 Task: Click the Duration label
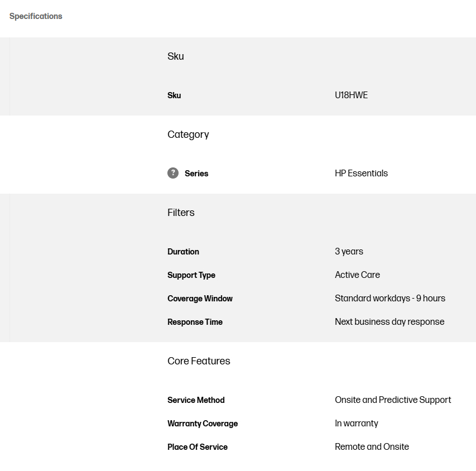point(183,252)
